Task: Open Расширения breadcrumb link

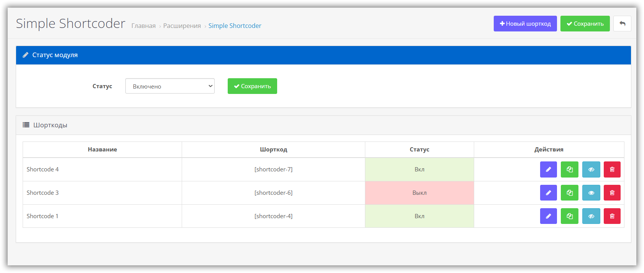Action: click(x=182, y=26)
